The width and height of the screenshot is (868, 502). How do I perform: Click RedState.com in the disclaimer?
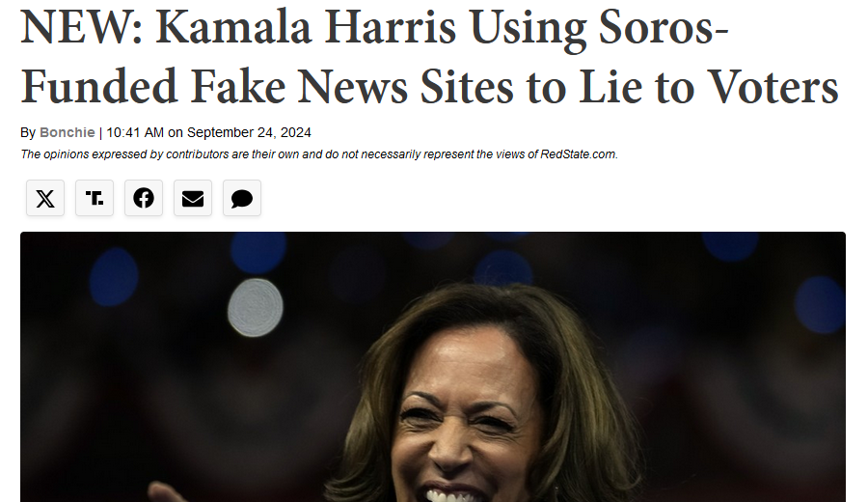(x=579, y=154)
